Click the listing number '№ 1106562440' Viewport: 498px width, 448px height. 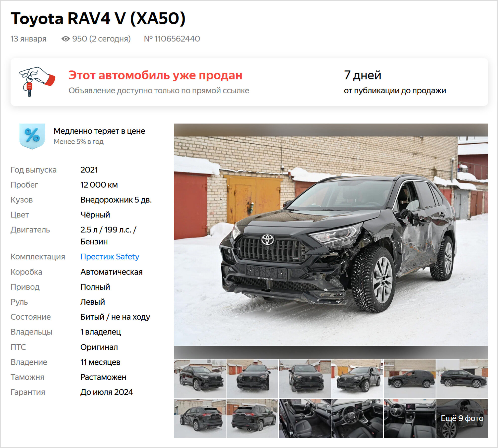pyautogui.click(x=172, y=39)
